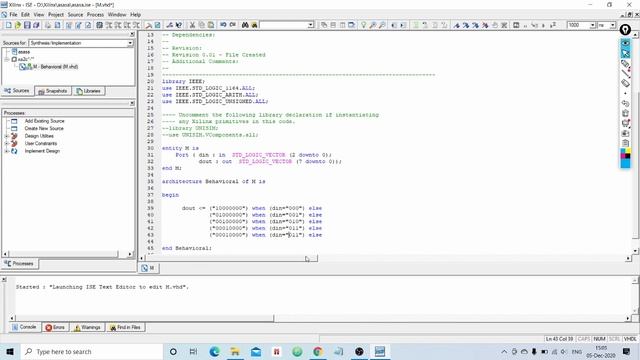This screenshot has height=360, width=640.
Task: Switch to the Warnings tab
Action: coord(87,327)
